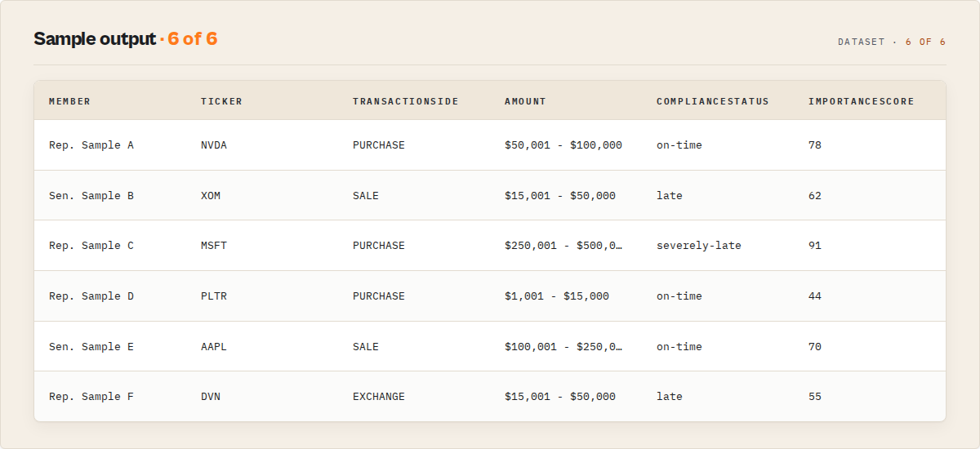Viewport: 980px width, 449px height.
Task: Click the amount in the XOM row
Action: (560, 196)
